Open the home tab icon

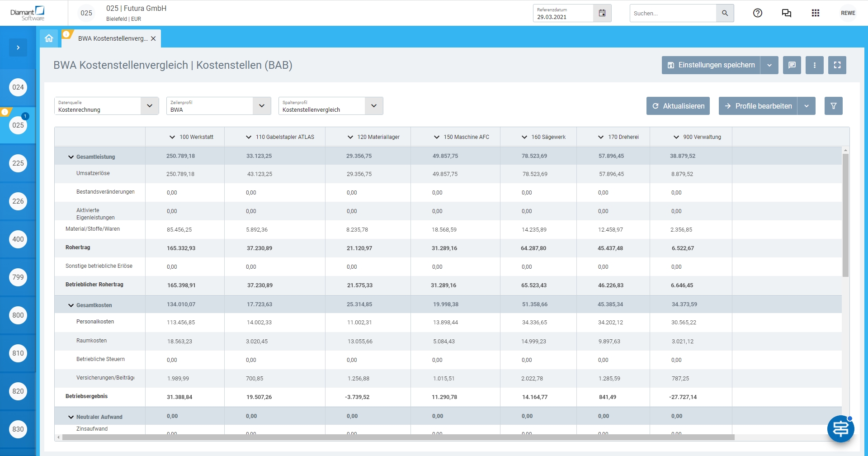coord(49,38)
